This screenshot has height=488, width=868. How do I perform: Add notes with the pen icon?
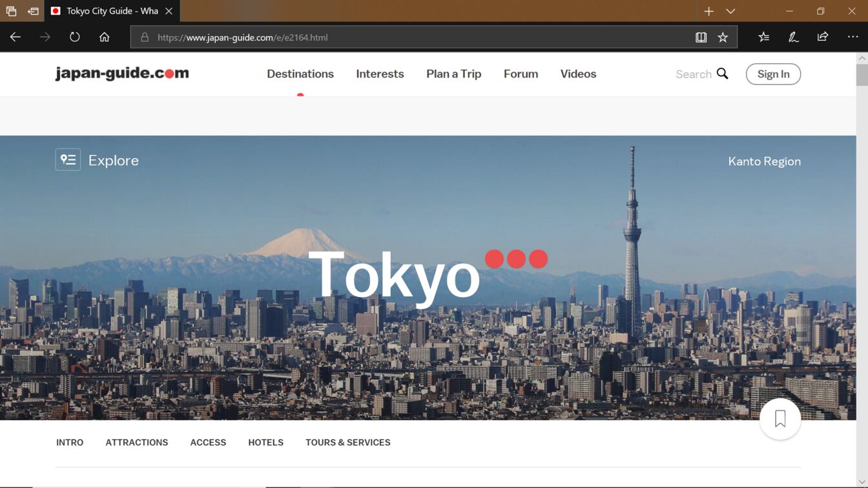click(x=794, y=37)
